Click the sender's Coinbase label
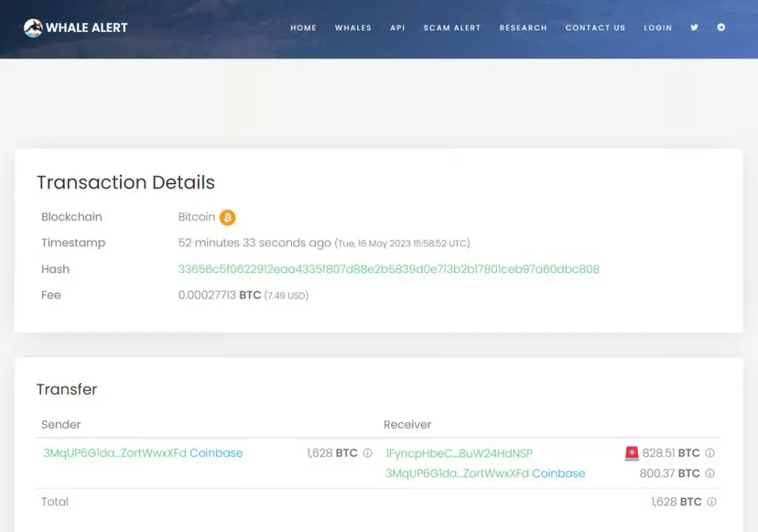The height and width of the screenshot is (532, 758). point(215,453)
